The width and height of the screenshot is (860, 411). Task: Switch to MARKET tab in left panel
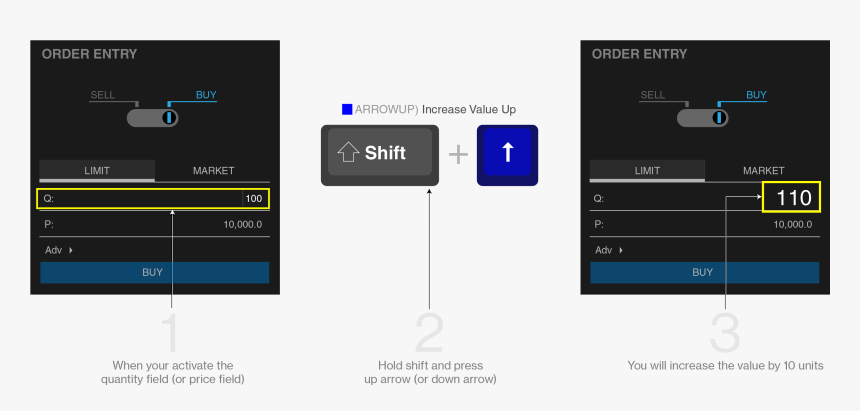click(x=213, y=171)
